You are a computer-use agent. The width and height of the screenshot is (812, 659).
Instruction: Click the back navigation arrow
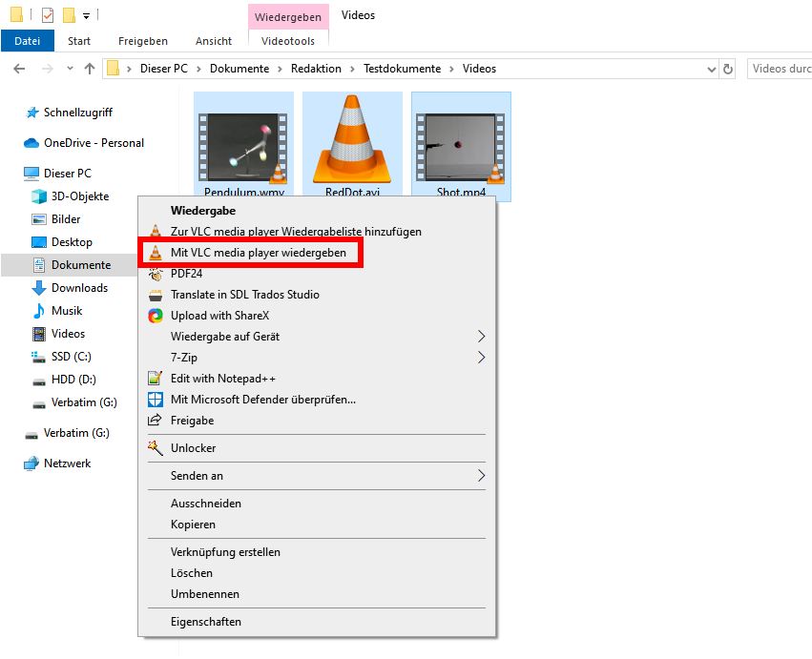pyautogui.click(x=20, y=69)
